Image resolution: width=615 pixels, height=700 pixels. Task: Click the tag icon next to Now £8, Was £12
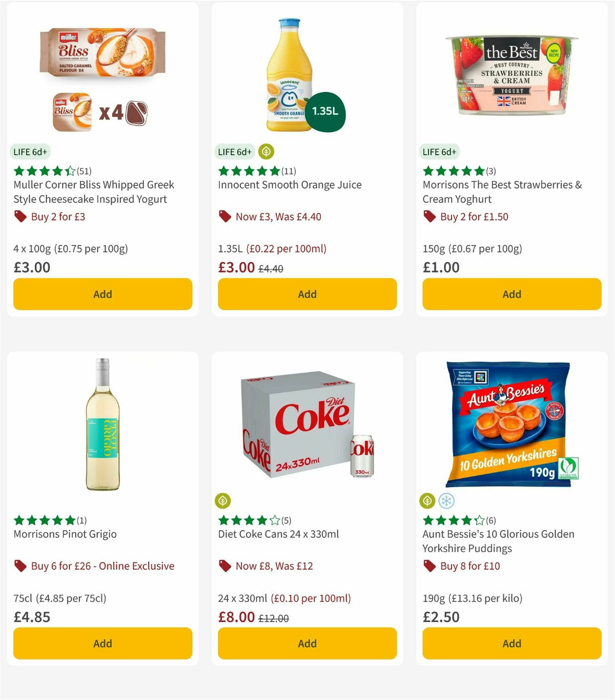coord(224,566)
